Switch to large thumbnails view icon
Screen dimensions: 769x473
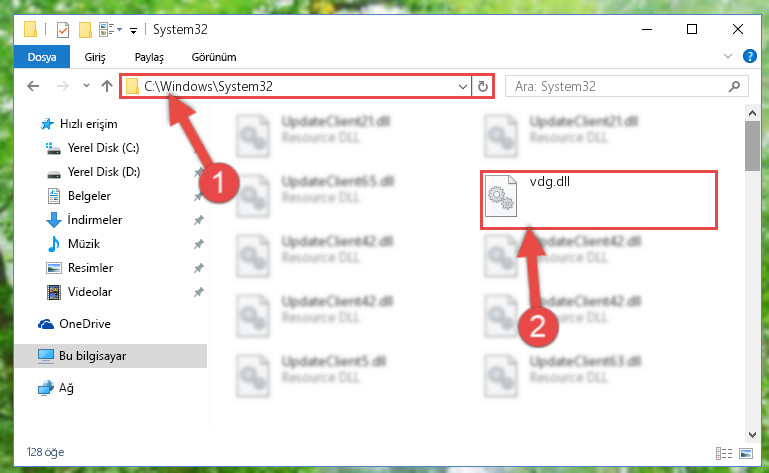point(746,453)
